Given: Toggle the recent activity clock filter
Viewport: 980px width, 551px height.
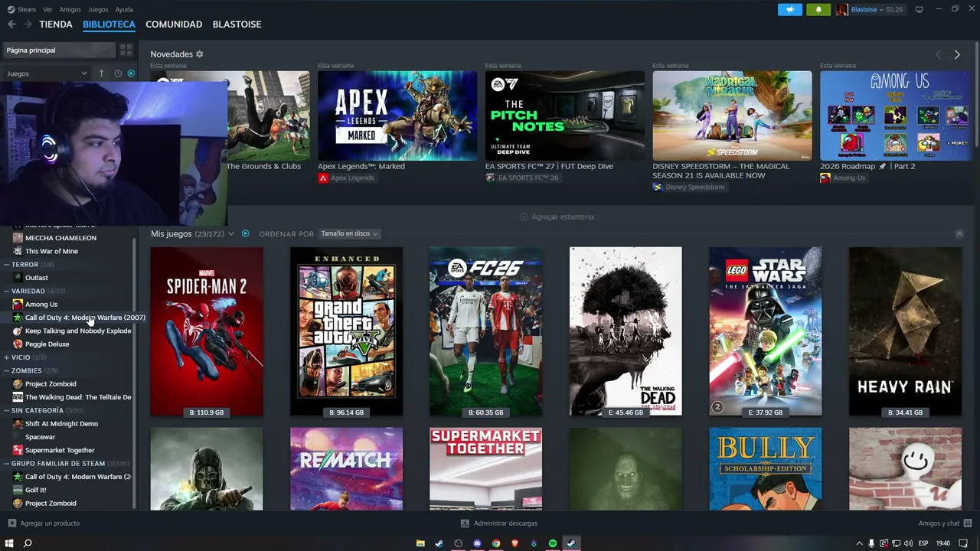Looking at the screenshot, I should click(118, 73).
